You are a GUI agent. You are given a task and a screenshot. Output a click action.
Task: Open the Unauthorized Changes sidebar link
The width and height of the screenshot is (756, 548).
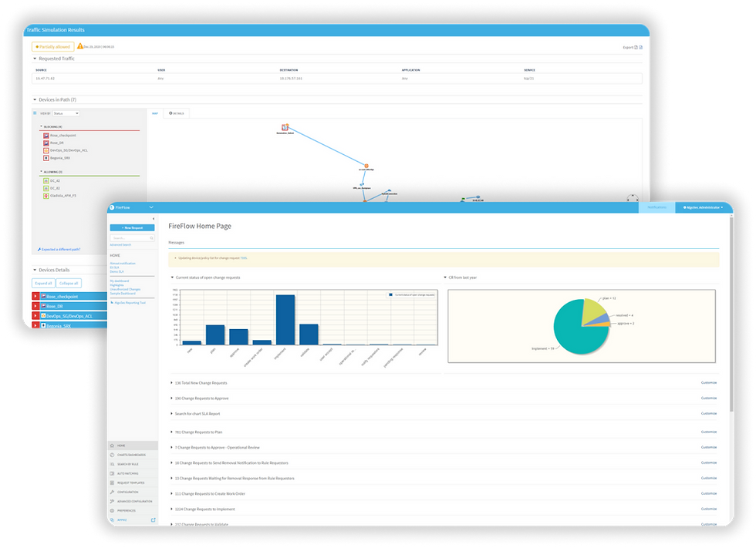click(125, 289)
